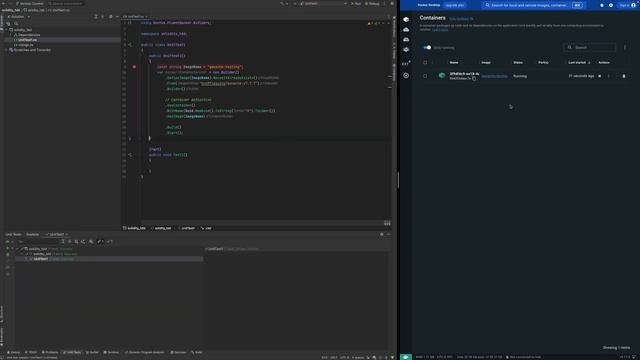This screenshot has width=640, height=360.
Task: Open Version Control menu in Rider
Action: point(29,4)
